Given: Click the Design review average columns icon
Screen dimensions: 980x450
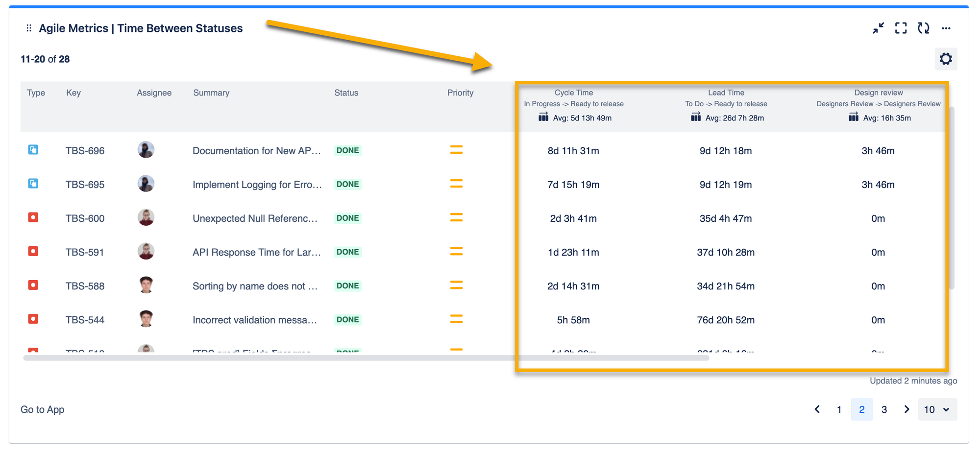Looking at the screenshot, I should pyautogui.click(x=854, y=117).
